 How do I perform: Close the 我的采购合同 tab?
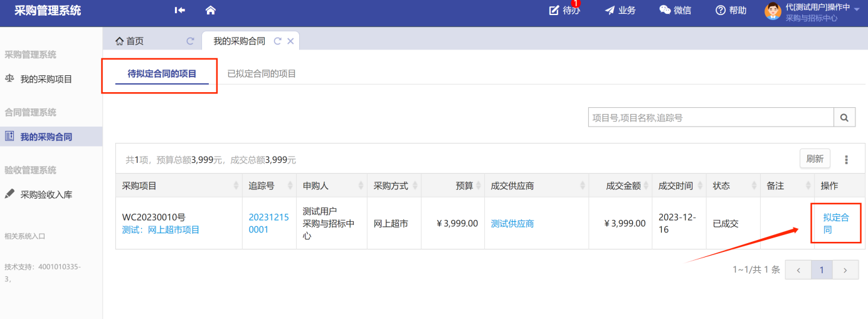pos(290,41)
